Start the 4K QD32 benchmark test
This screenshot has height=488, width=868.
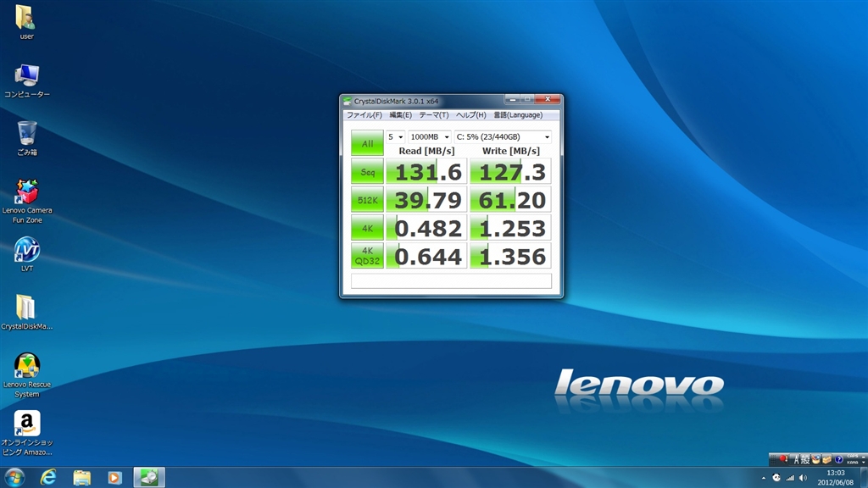pos(367,256)
